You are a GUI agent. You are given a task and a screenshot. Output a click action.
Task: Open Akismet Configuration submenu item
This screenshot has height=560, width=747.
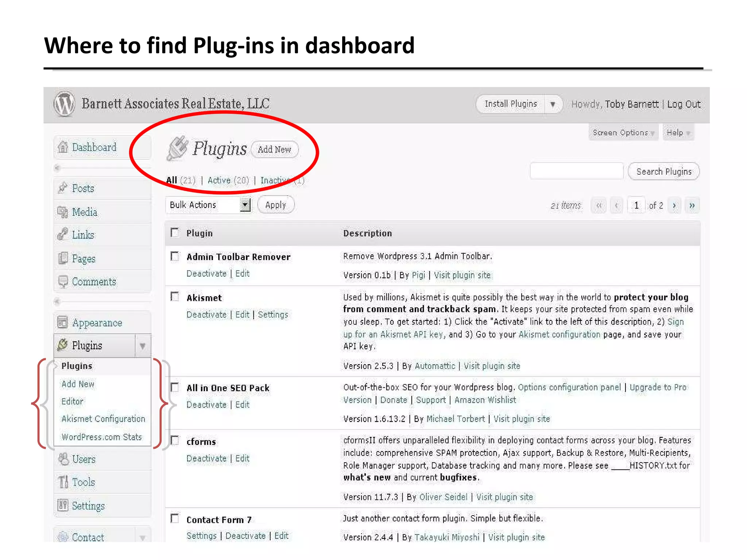pyautogui.click(x=103, y=419)
